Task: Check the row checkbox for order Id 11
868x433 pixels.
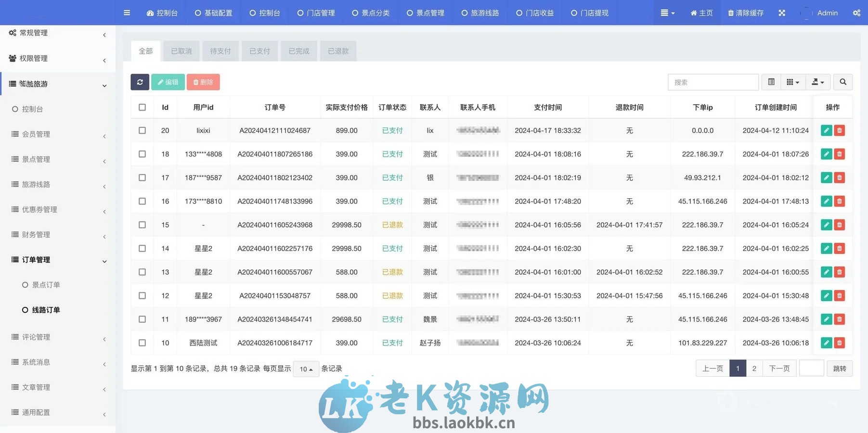Action: (142, 319)
